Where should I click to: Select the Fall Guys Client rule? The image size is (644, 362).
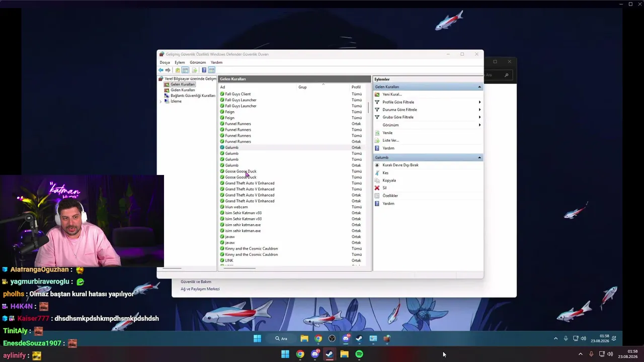tap(237, 94)
